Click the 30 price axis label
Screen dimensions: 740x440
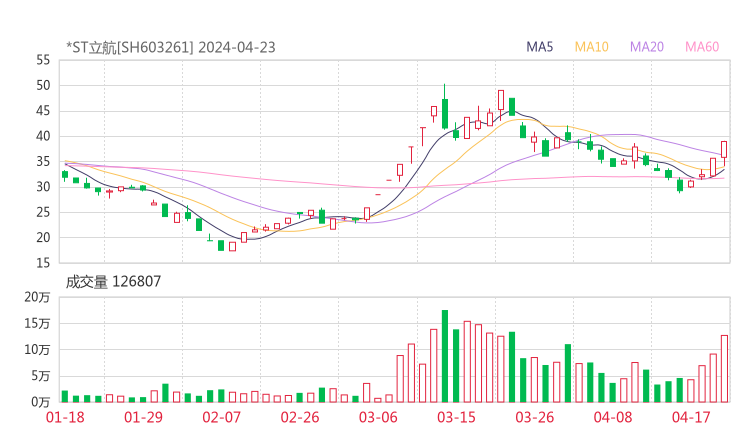point(43,187)
